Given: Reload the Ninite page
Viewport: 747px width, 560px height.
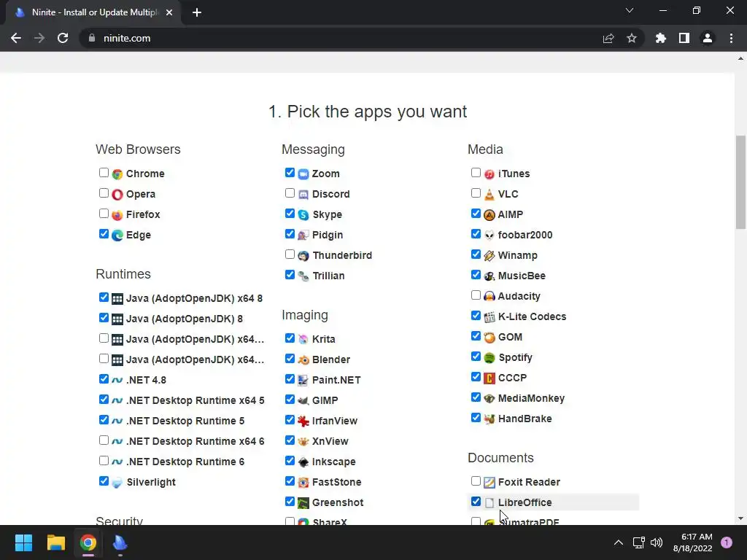Looking at the screenshot, I should 63,38.
